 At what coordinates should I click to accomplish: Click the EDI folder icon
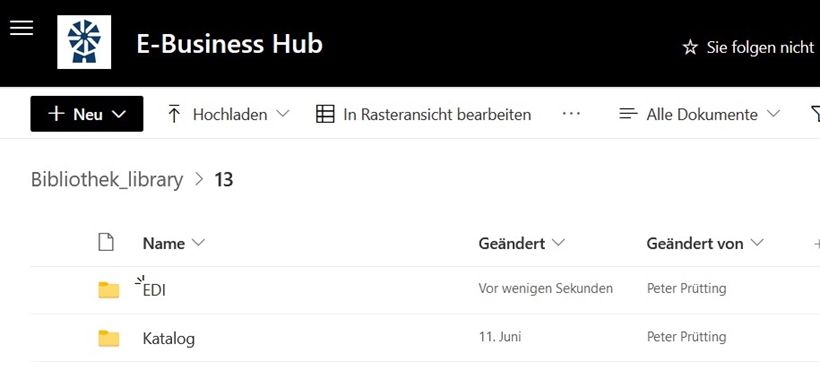[109, 290]
